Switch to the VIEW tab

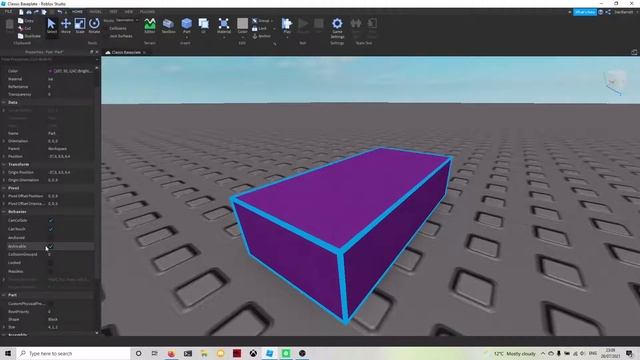129,12
